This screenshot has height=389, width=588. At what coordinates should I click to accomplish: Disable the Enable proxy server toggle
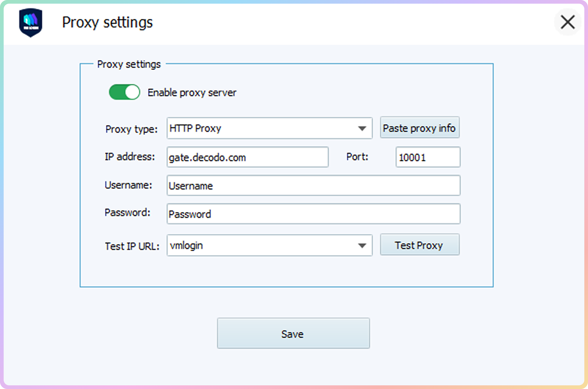(x=124, y=92)
